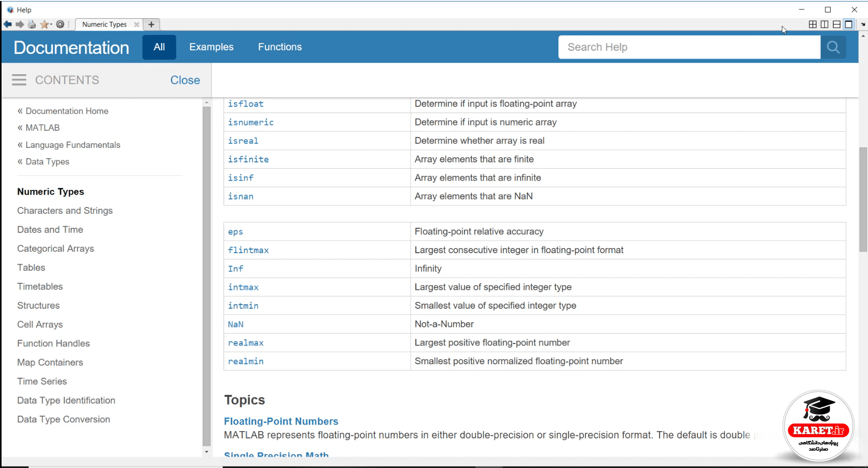The height and width of the screenshot is (468, 868).
Task: Open Tables in contents
Action: (x=31, y=268)
